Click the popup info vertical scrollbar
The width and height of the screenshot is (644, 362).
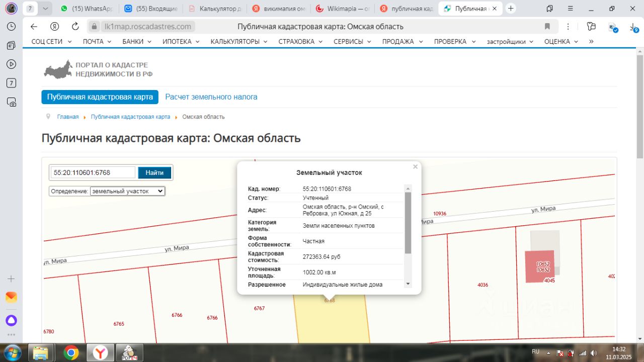pyautogui.click(x=408, y=223)
